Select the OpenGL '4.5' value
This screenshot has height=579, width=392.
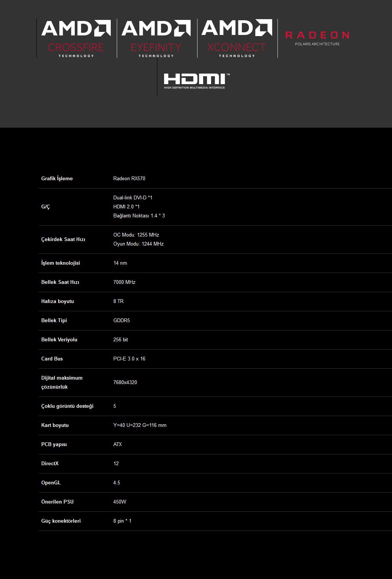[x=117, y=482]
